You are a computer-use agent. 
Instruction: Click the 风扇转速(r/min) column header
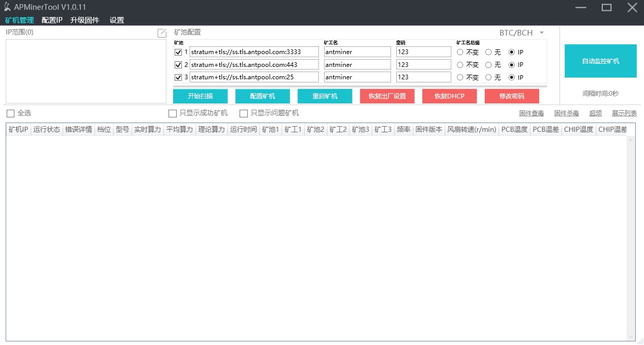click(472, 130)
